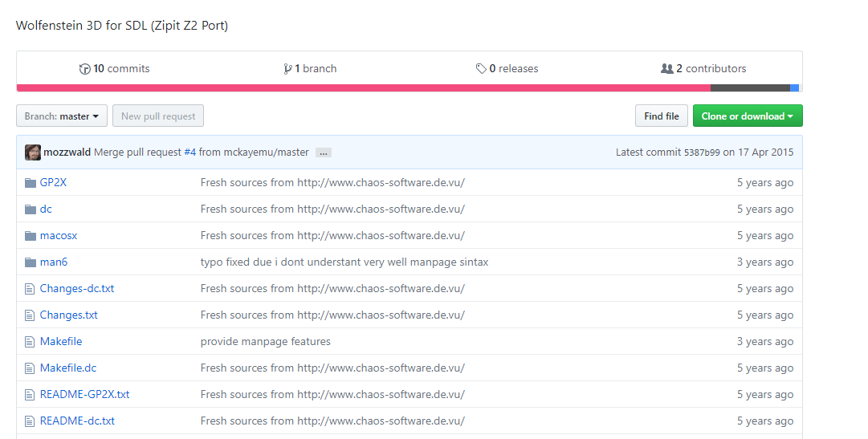
Task: Click file icon beside Makefile.dc
Action: click(x=30, y=368)
